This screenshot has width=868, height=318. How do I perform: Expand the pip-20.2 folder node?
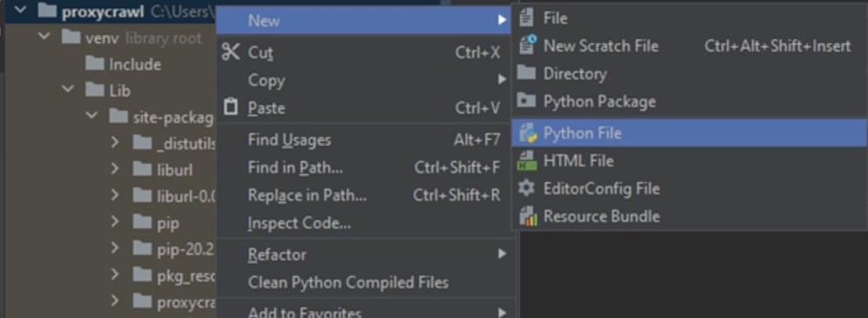click(115, 248)
